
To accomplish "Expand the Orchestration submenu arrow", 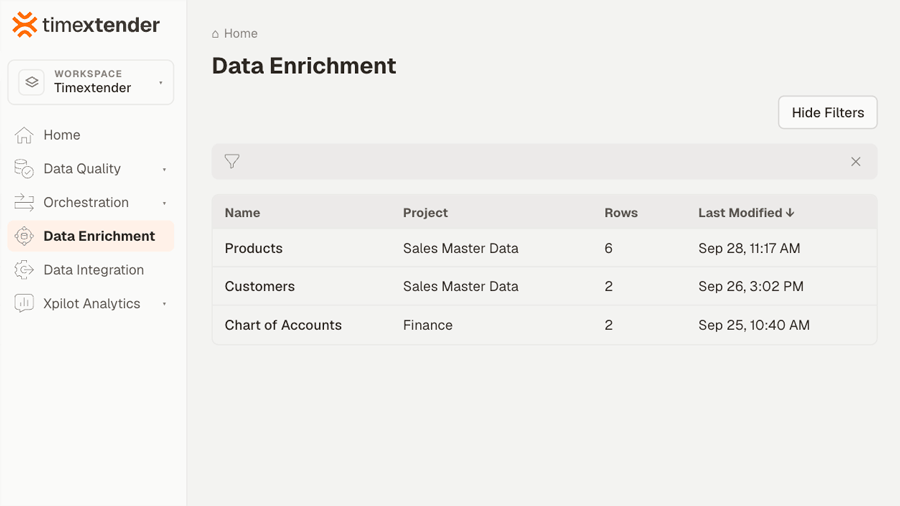I will [164, 204].
